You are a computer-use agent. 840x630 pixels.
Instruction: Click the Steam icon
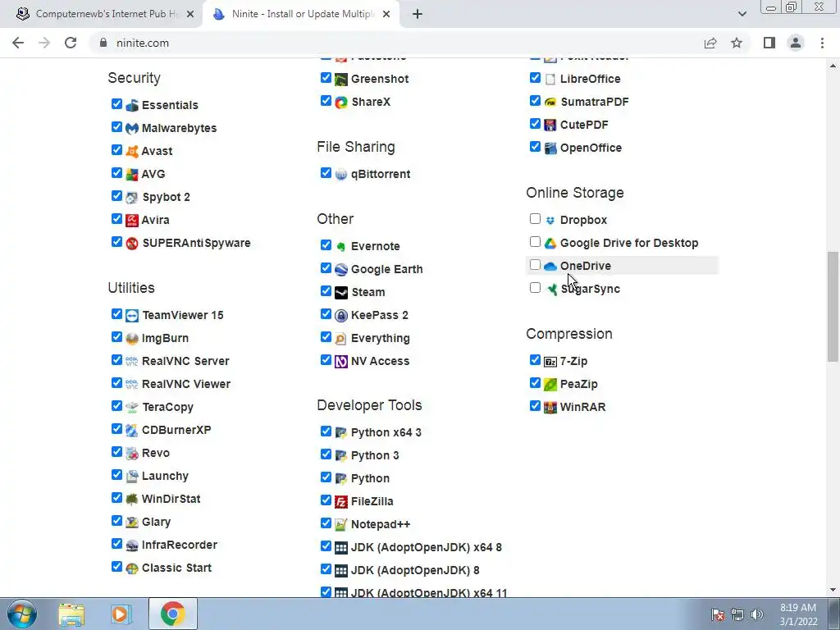pyautogui.click(x=341, y=293)
